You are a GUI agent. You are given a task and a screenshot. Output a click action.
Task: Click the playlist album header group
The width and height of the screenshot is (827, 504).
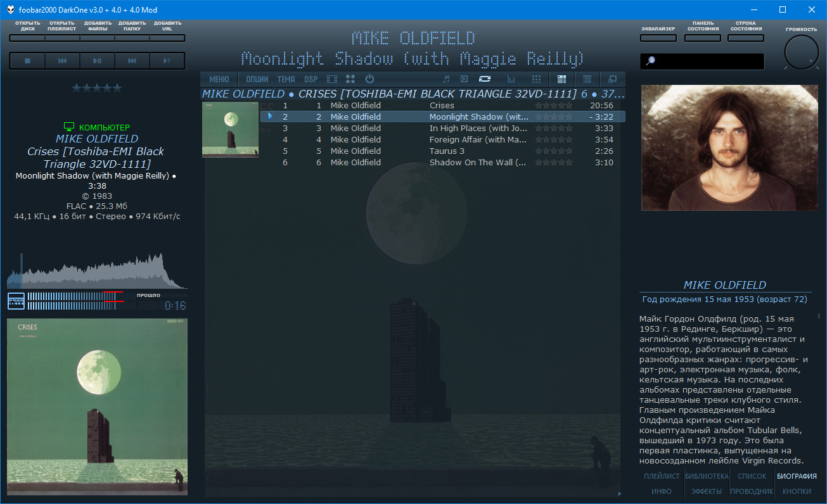tap(413, 94)
